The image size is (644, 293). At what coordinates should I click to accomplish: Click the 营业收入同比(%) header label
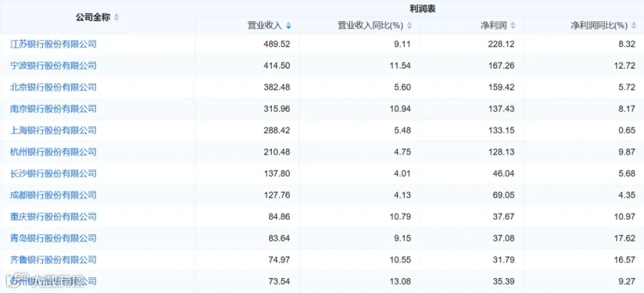click(x=370, y=26)
